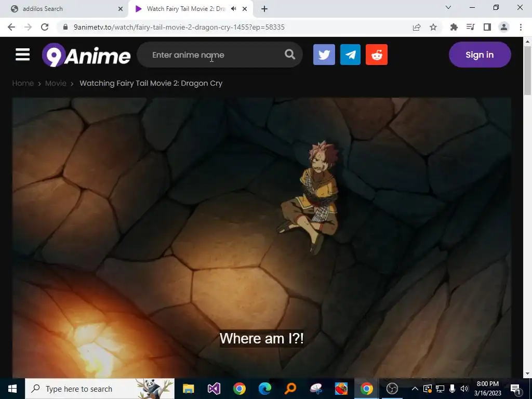Click the 9animetv.to address bar URL
The width and height of the screenshot is (532, 399).
pos(179,27)
